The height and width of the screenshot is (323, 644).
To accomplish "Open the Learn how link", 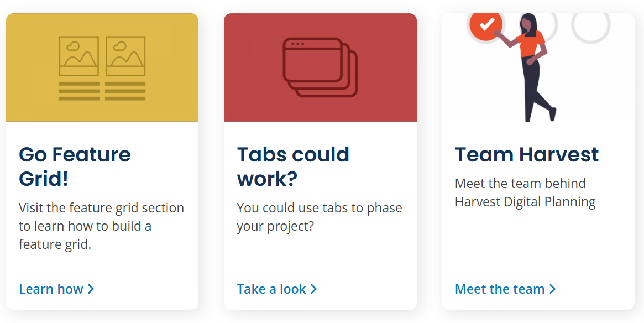I will point(57,289).
